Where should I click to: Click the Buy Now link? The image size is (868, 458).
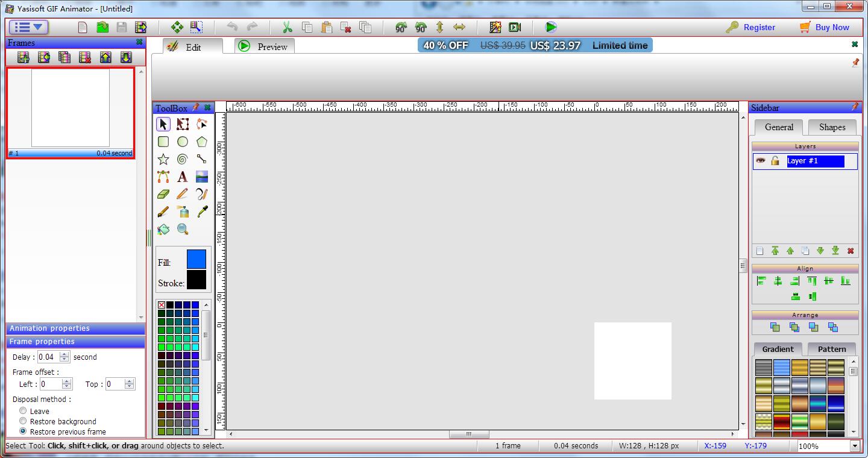pos(824,27)
